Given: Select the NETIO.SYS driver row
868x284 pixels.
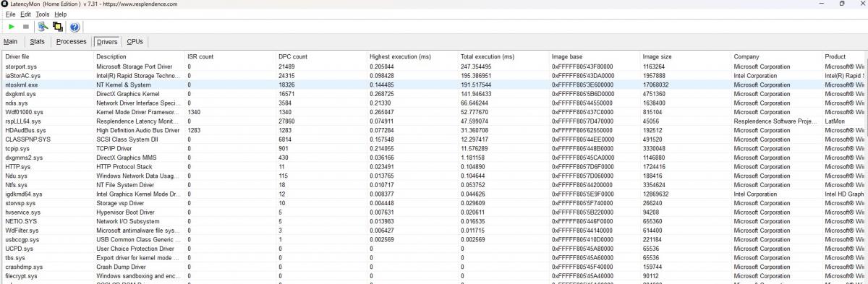Looking at the screenshot, I should [x=434, y=221].
